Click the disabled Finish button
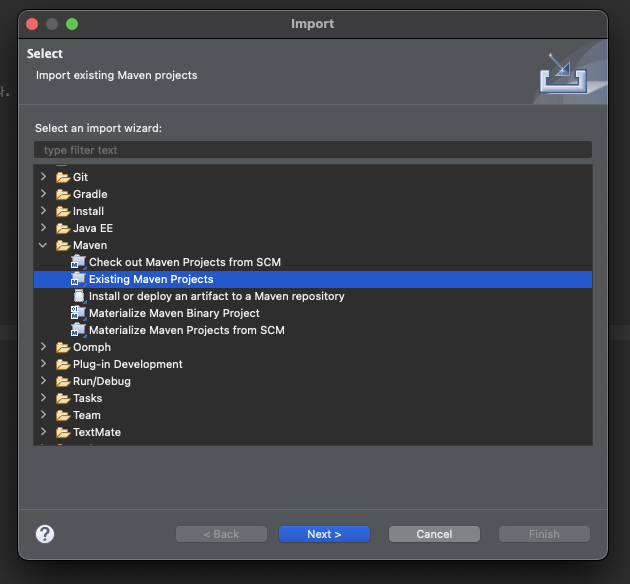This screenshot has height=584, width=630. (x=544, y=534)
